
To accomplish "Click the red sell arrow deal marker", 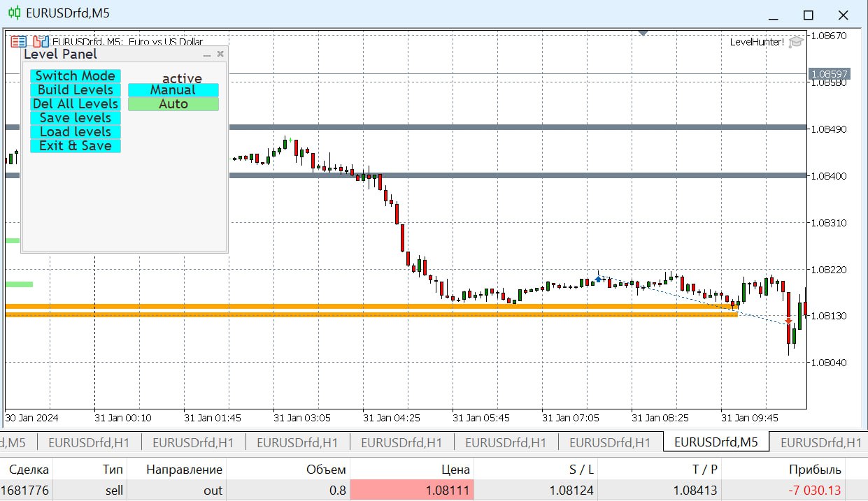I will point(788,321).
